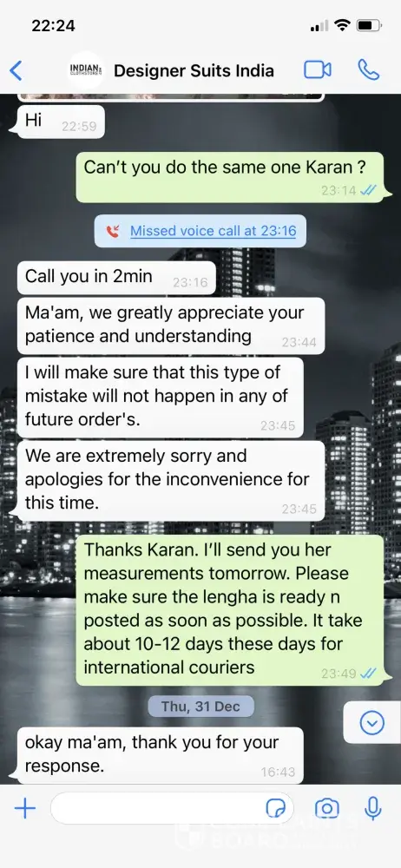401x868 pixels.
Task: Open the camera from the input bar
Action: pyautogui.click(x=326, y=809)
